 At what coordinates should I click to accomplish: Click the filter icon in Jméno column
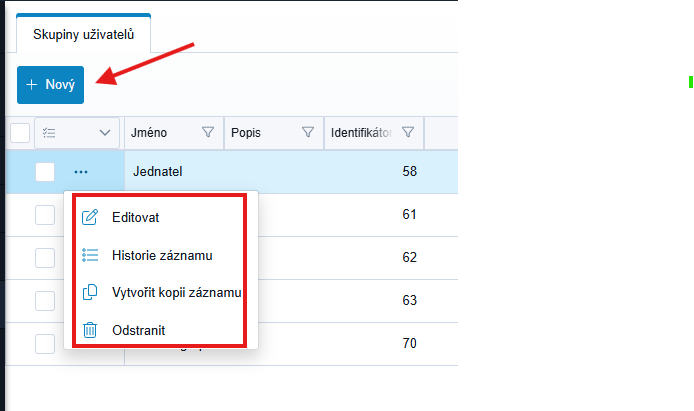[208, 132]
